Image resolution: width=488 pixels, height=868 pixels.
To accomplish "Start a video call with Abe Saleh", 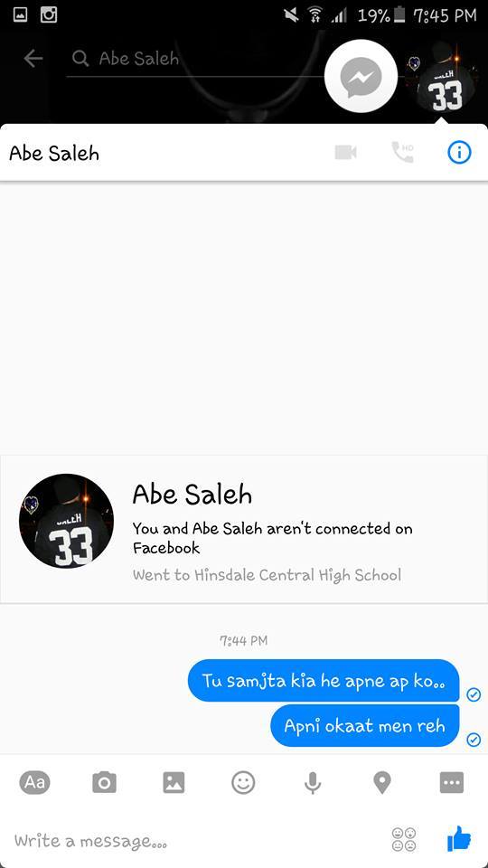I will 346,152.
